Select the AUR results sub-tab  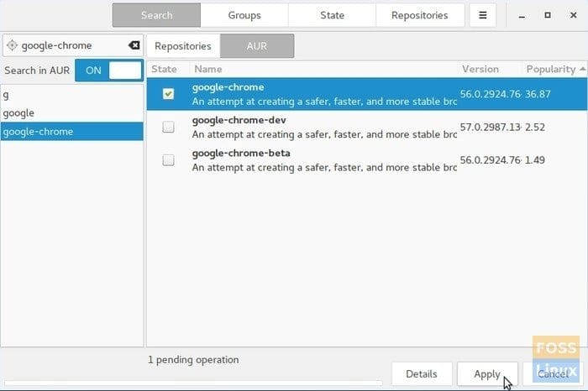(257, 46)
